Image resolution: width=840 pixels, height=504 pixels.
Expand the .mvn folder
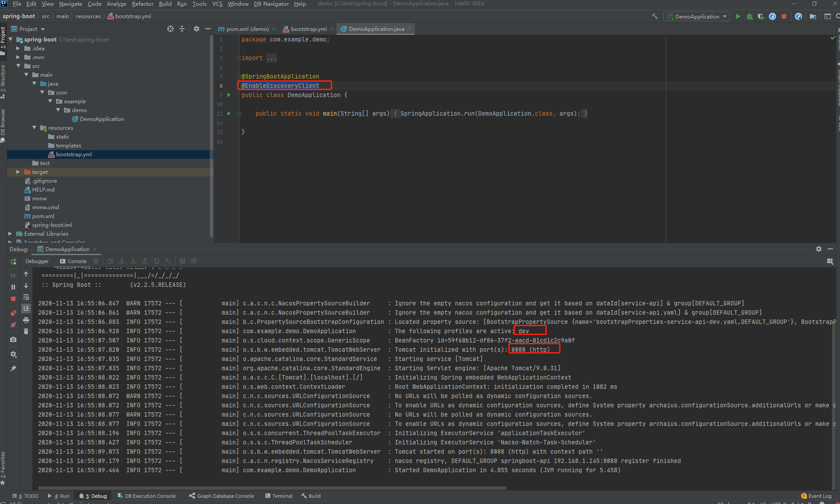click(x=18, y=57)
